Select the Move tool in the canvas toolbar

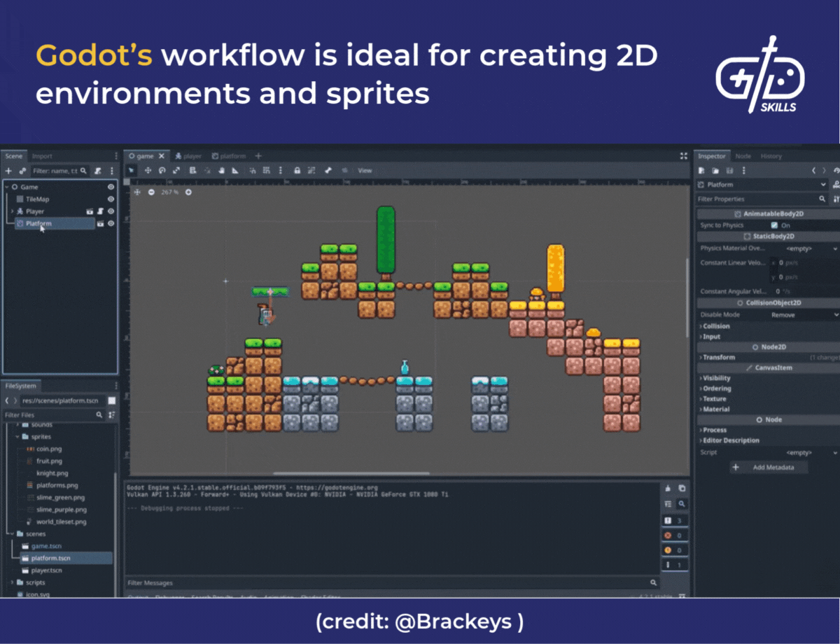tap(148, 170)
